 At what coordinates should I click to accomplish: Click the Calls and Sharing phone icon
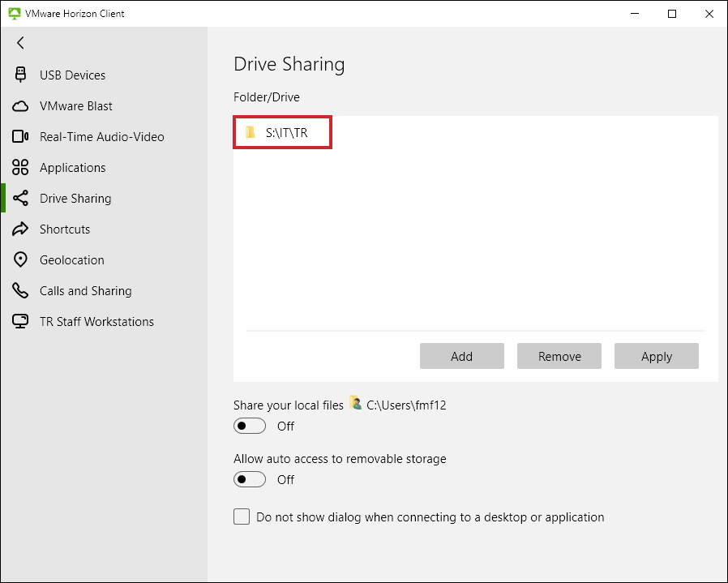pos(20,290)
